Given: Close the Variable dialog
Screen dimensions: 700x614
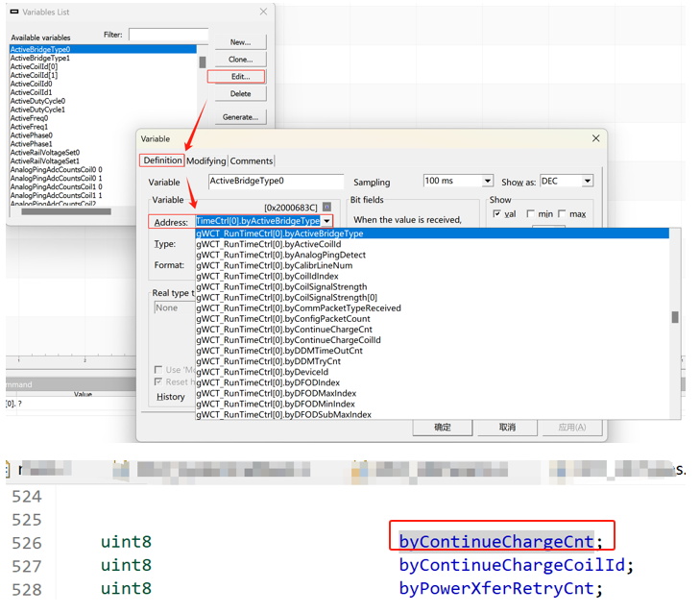Looking at the screenshot, I should pyautogui.click(x=595, y=138).
